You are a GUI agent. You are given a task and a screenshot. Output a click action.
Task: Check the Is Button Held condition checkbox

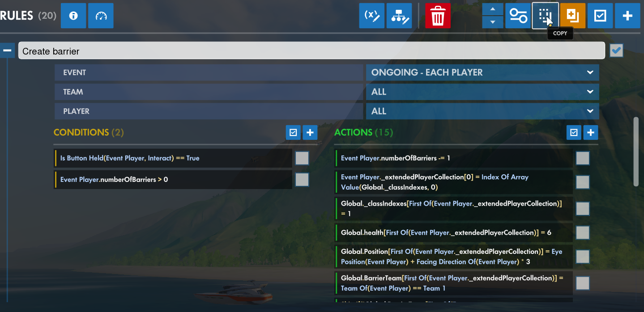pyautogui.click(x=302, y=158)
